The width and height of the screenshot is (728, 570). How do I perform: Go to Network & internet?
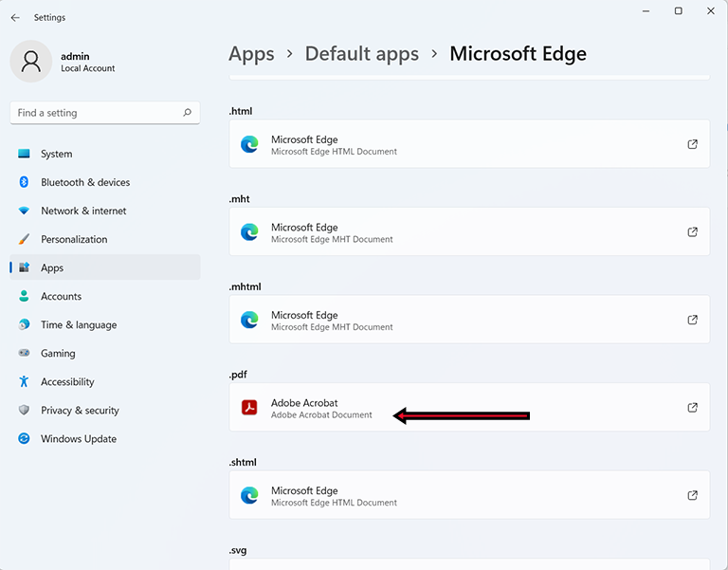[105, 211]
